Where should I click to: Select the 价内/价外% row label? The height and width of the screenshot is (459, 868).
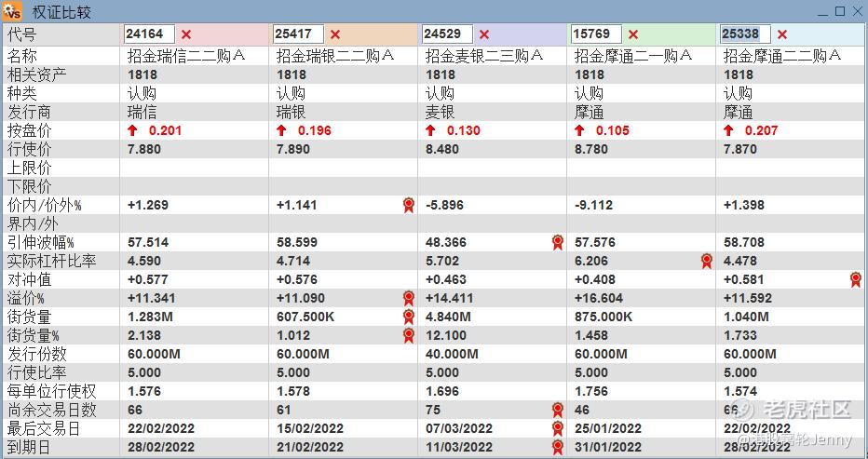45,206
